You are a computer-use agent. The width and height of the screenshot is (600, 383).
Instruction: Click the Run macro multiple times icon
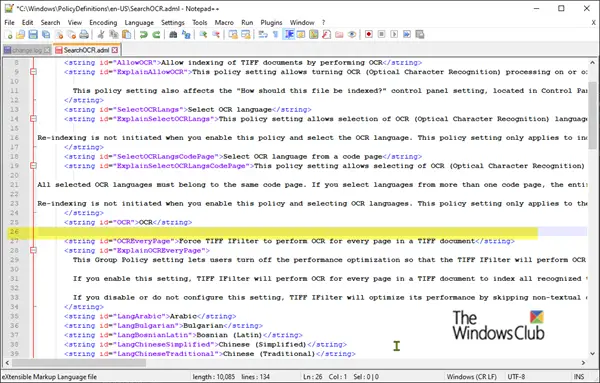(407, 34)
